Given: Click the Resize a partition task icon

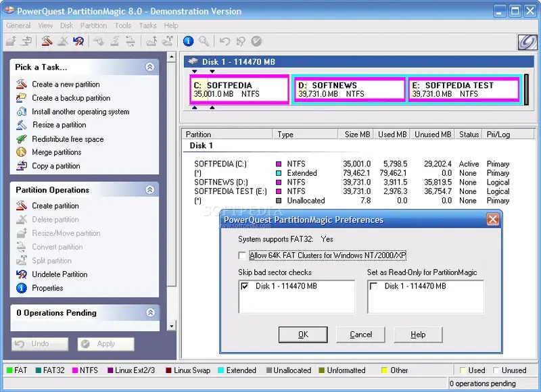Looking at the screenshot, I should [x=22, y=125].
